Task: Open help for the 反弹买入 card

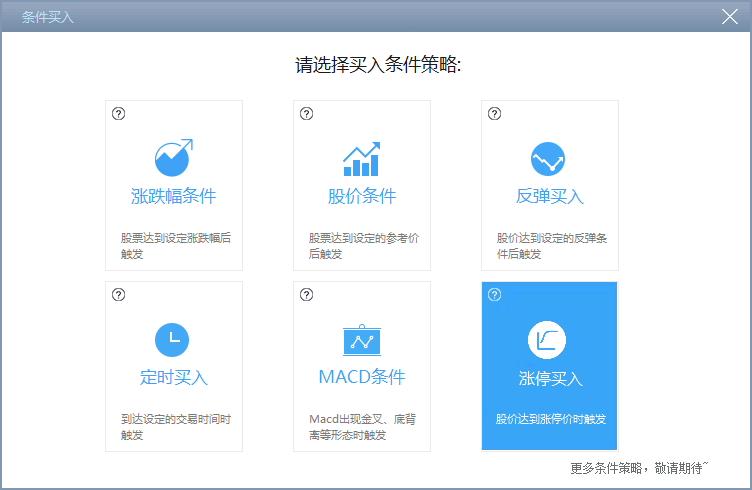Action: 494,114
